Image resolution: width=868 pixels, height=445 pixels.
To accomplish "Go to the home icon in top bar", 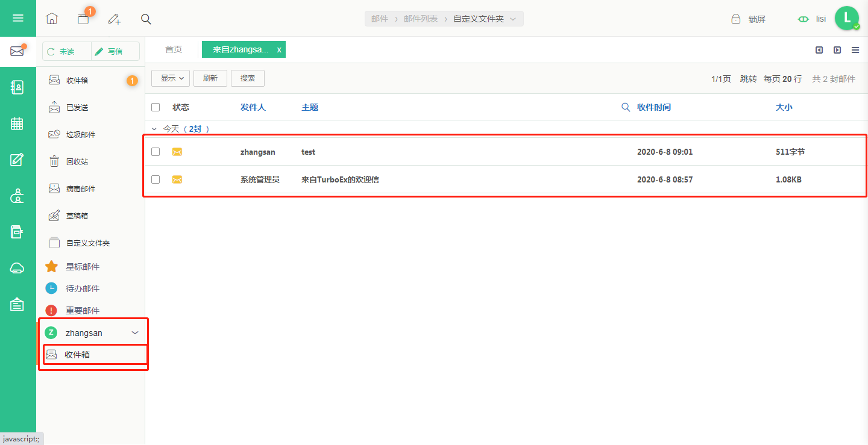I will click(52, 19).
